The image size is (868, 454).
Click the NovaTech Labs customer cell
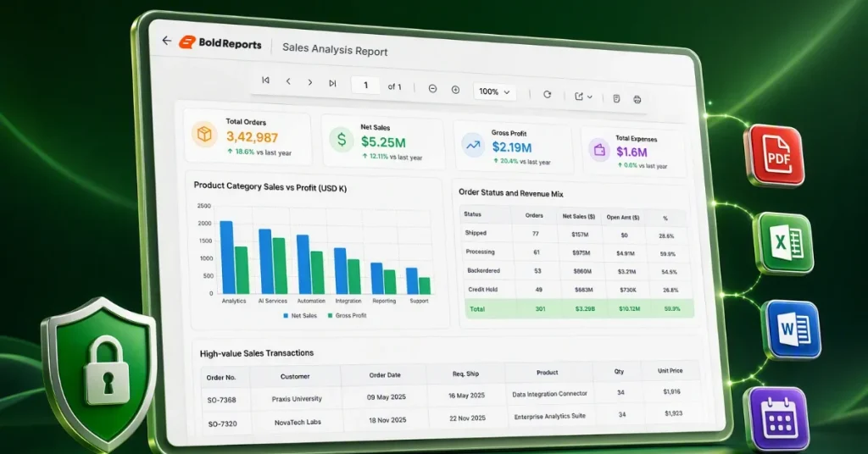298,422
